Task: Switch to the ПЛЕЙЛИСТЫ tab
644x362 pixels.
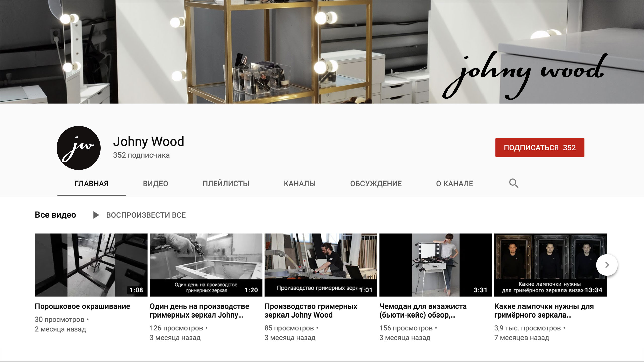Action: click(226, 184)
